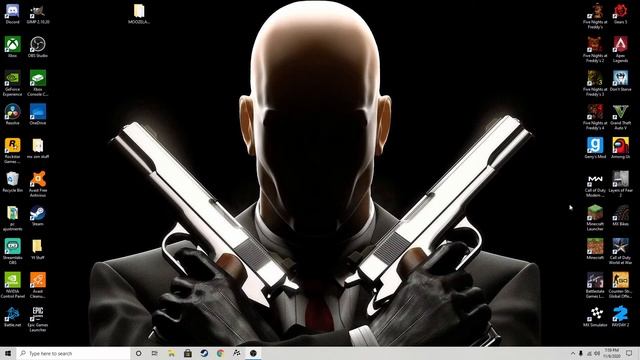The width and height of the screenshot is (640, 360).
Task: Open File Explorer from the taskbar
Action: pos(171,353)
